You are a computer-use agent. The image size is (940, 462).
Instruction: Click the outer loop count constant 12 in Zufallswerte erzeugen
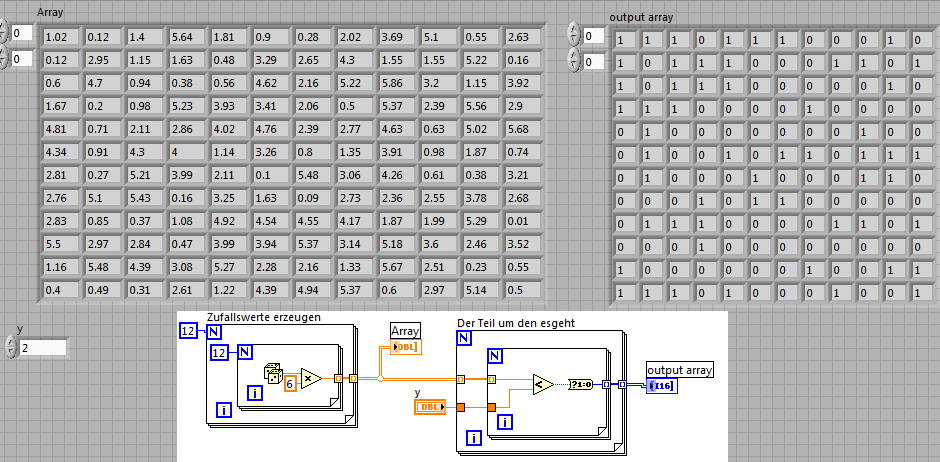click(188, 331)
